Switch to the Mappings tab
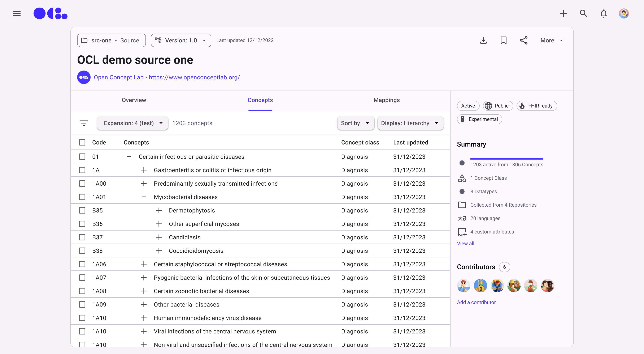 pyautogui.click(x=386, y=100)
